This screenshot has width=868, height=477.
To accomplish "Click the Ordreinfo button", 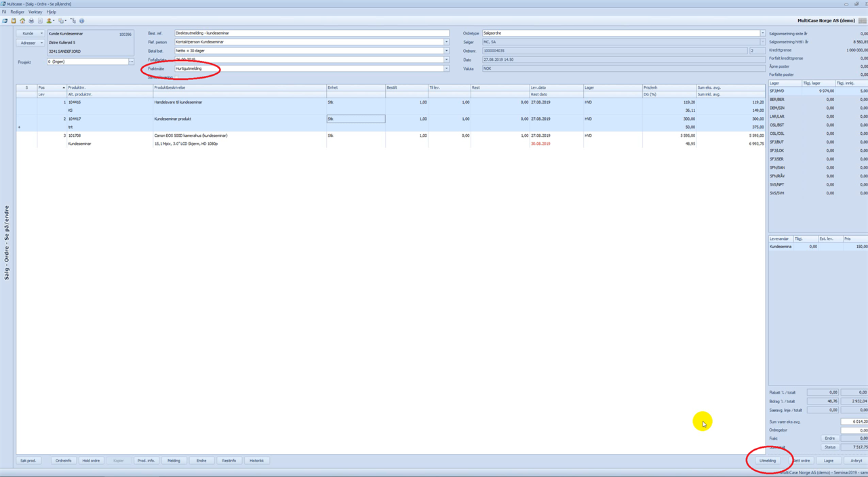I will pyautogui.click(x=64, y=461).
